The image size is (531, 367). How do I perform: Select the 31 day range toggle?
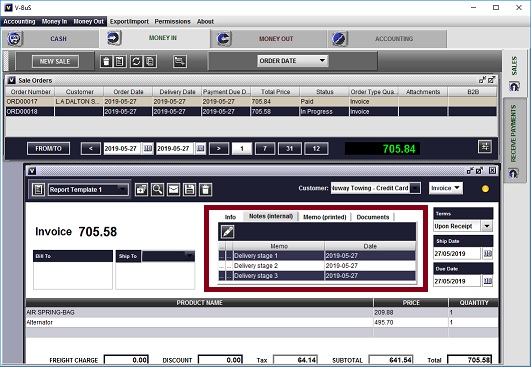(290, 148)
